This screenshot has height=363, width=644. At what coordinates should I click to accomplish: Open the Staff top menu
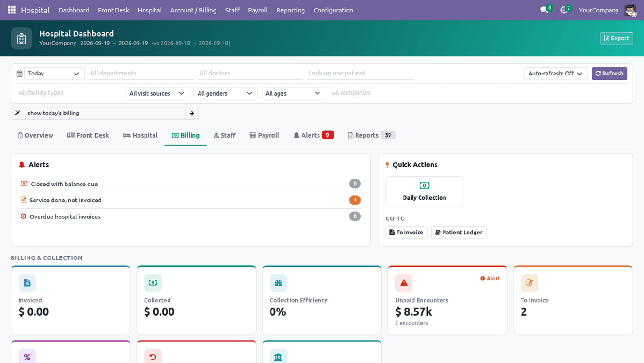[232, 10]
